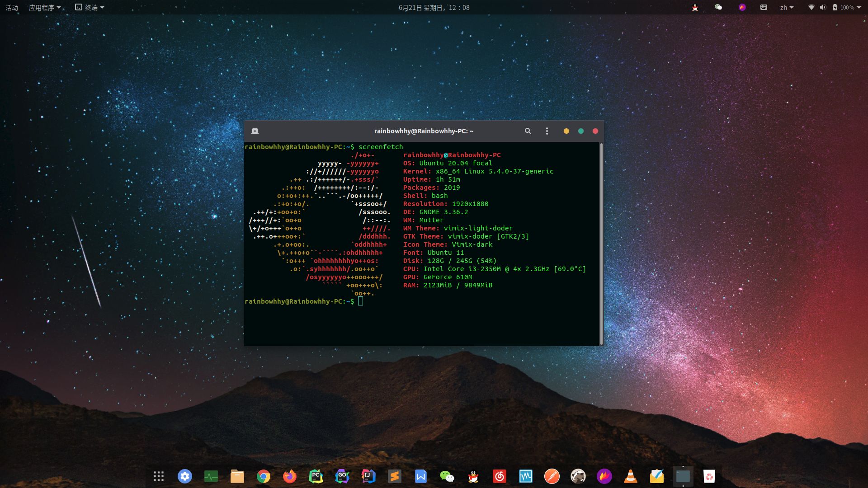Launch Firefox browser from the dock
This screenshot has height=488, width=868.
point(290,476)
